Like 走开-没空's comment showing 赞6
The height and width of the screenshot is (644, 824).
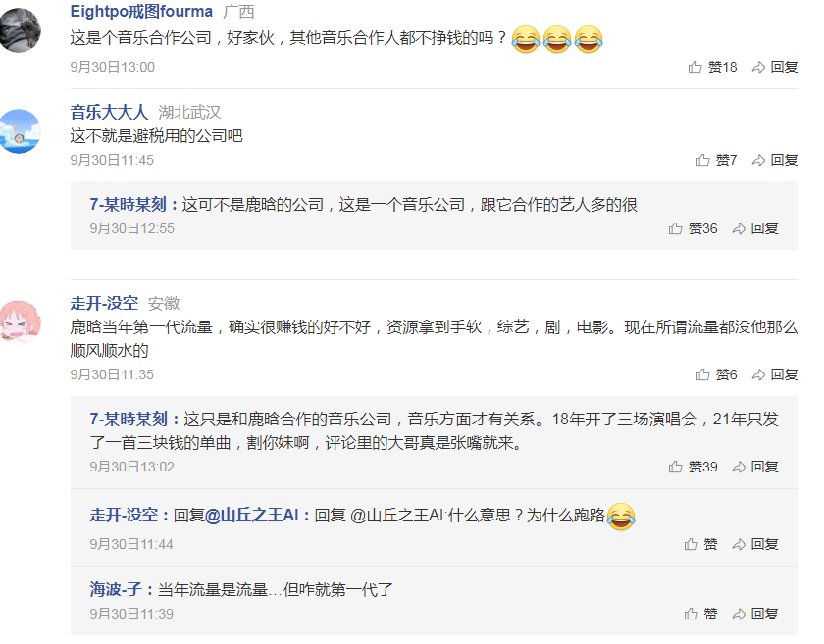[716, 374]
